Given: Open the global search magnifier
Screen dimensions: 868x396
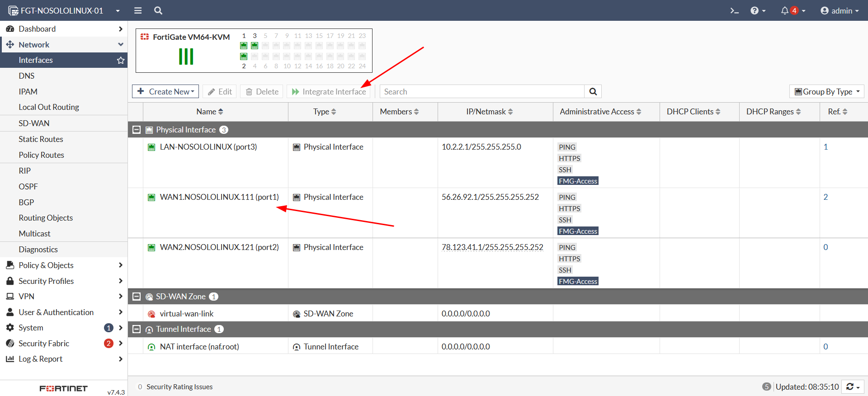Looking at the screenshot, I should tap(158, 10).
